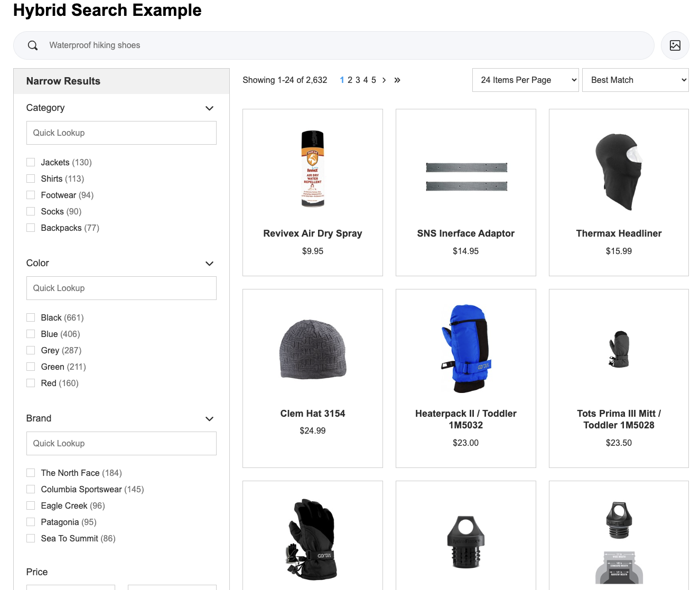The width and height of the screenshot is (700, 590).
Task: Click the Narrow Results heading
Action: point(63,81)
